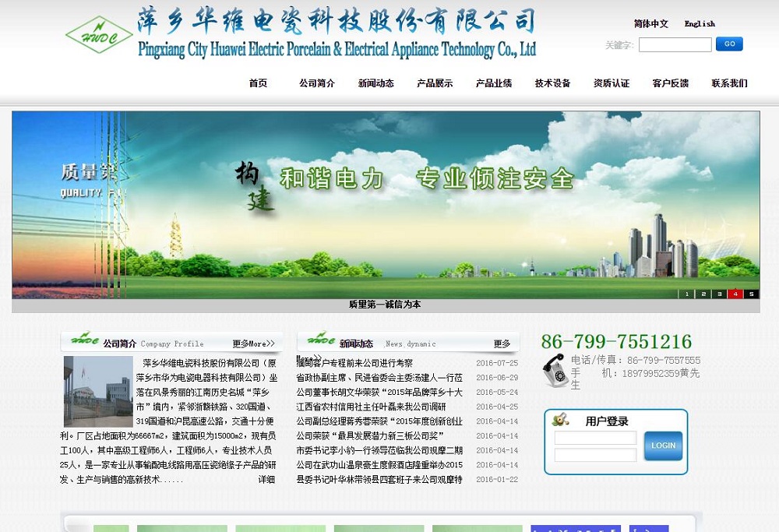The width and height of the screenshot is (779, 532).
Task: Open news dated 2016-07-25 about 缅甸客户
Action: click(x=354, y=363)
